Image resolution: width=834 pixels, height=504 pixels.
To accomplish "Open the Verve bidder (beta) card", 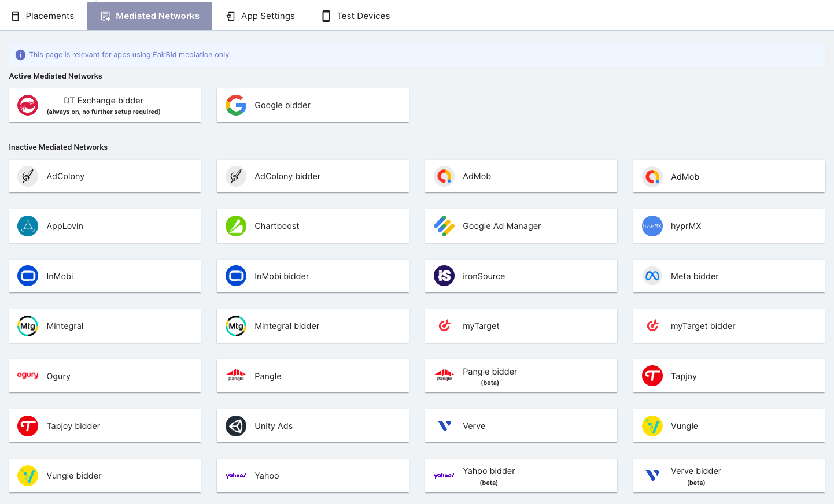I will pyautogui.click(x=729, y=476).
